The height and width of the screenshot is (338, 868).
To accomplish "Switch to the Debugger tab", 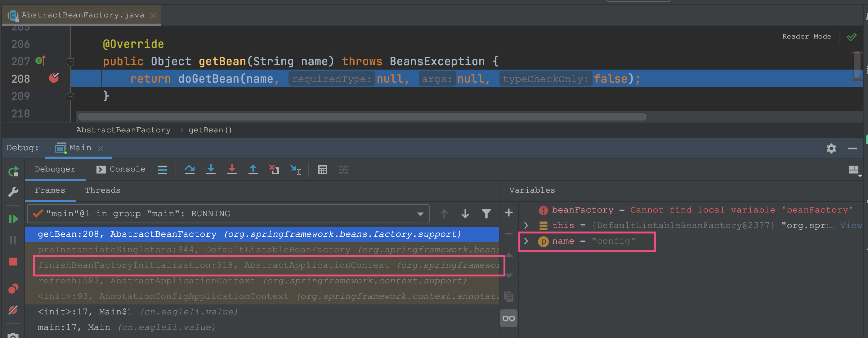I will [55, 169].
